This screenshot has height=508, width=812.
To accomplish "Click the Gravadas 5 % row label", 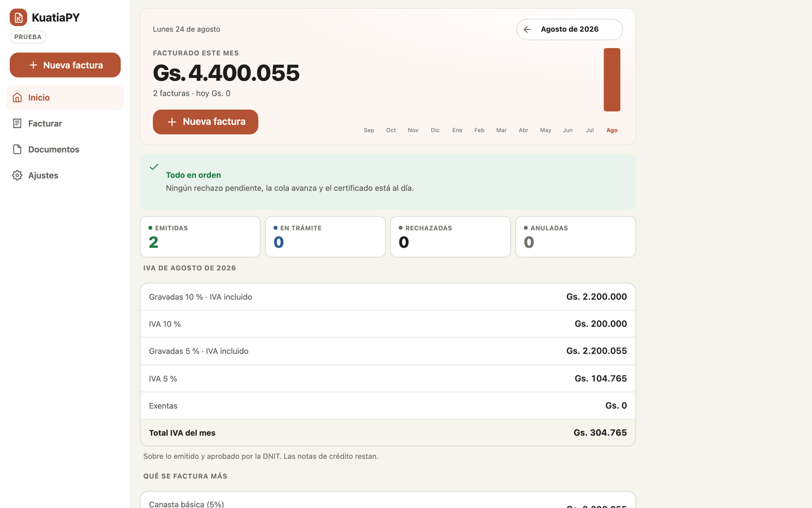I will (198, 352).
